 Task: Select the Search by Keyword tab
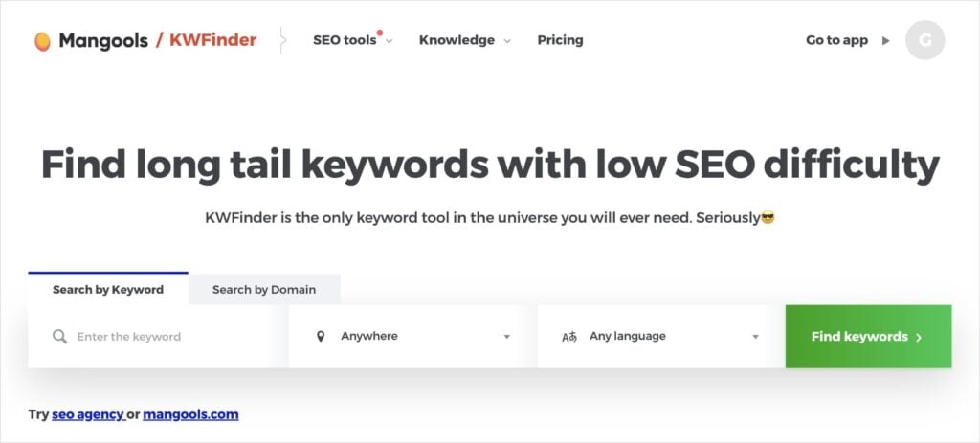coord(108,289)
